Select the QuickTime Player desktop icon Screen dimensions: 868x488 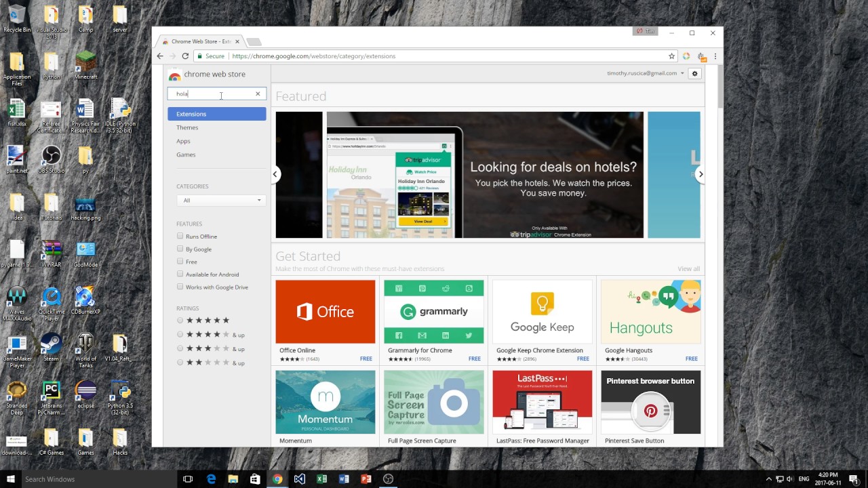[x=52, y=304]
